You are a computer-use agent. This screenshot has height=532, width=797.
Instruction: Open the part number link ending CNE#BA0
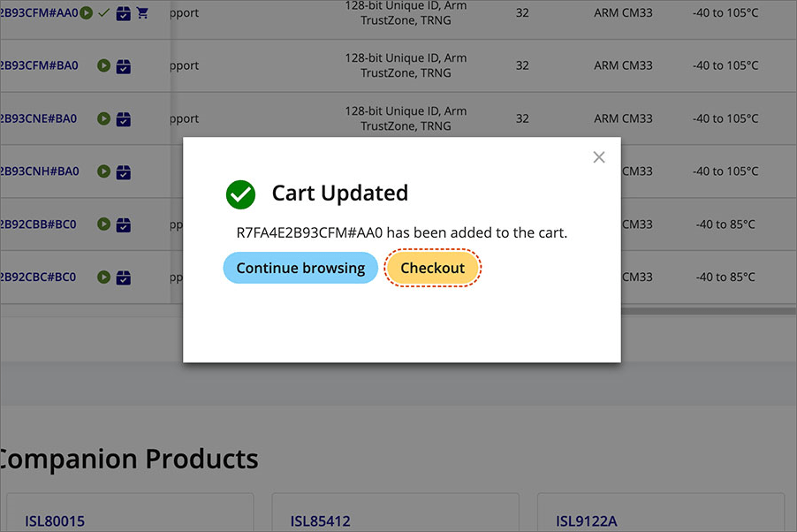pyautogui.click(x=39, y=118)
